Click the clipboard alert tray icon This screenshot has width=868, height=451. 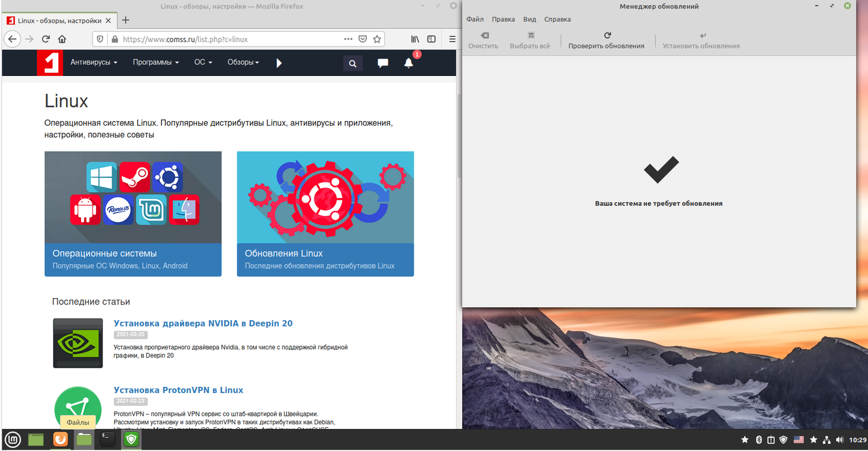click(x=771, y=441)
